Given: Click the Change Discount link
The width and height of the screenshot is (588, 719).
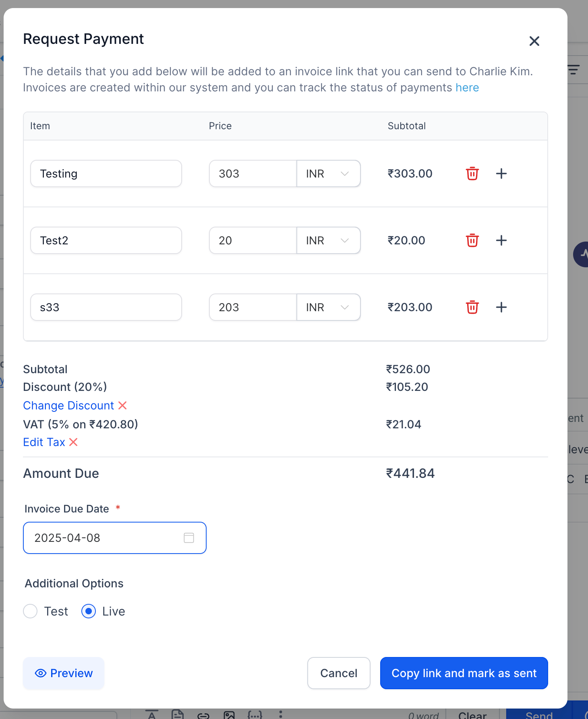Looking at the screenshot, I should 68,405.
